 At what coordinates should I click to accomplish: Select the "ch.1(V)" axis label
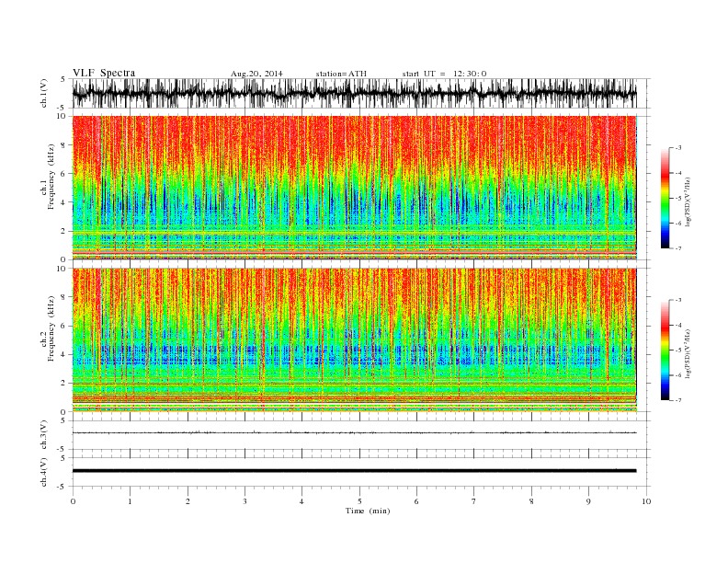click(44, 93)
